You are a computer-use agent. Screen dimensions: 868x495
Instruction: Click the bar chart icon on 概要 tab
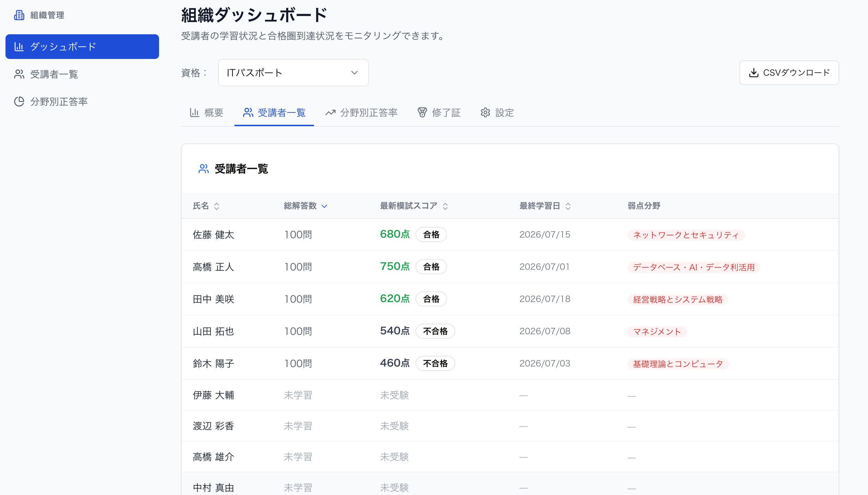click(194, 112)
